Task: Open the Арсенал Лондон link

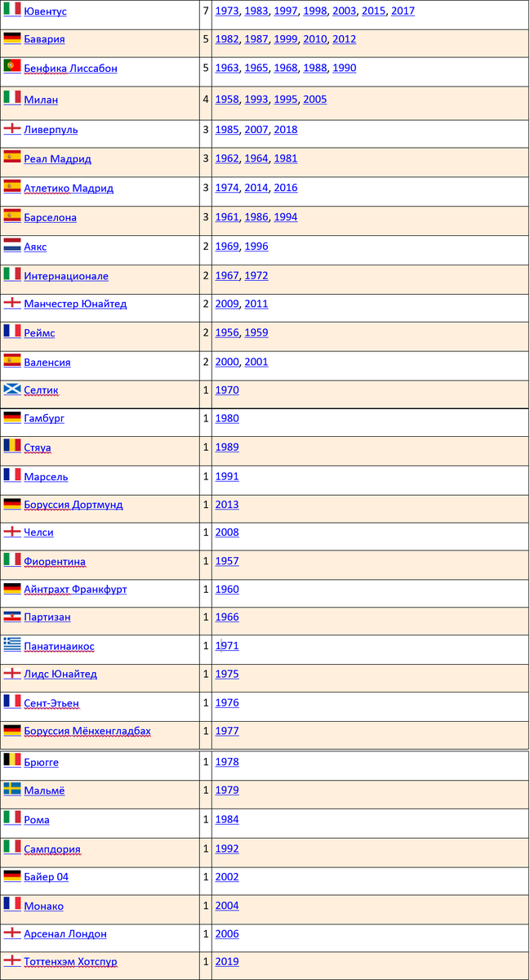Action: pos(65,934)
